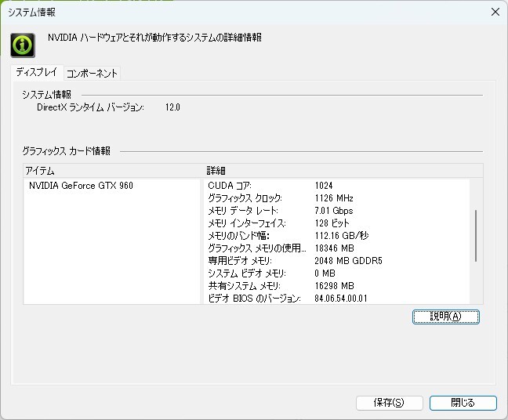Click the 0 MB value
508x420 pixels.
click(x=325, y=273)
